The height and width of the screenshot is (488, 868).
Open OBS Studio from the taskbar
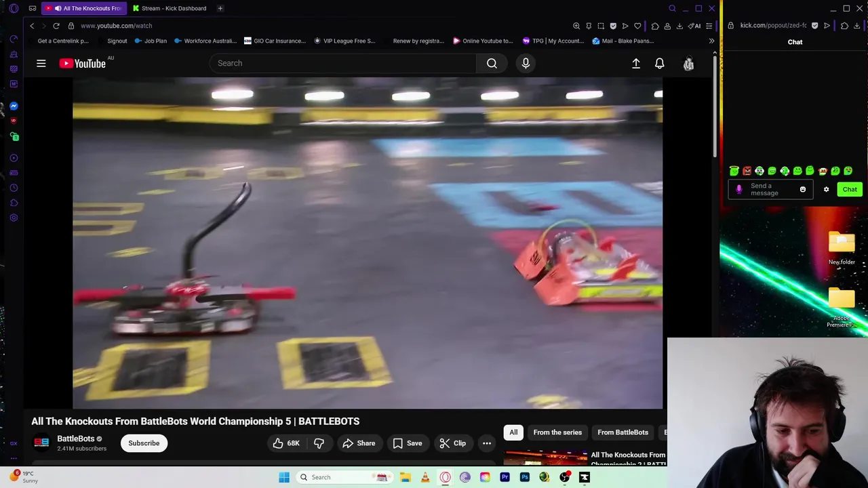click(x=564, y=477)
